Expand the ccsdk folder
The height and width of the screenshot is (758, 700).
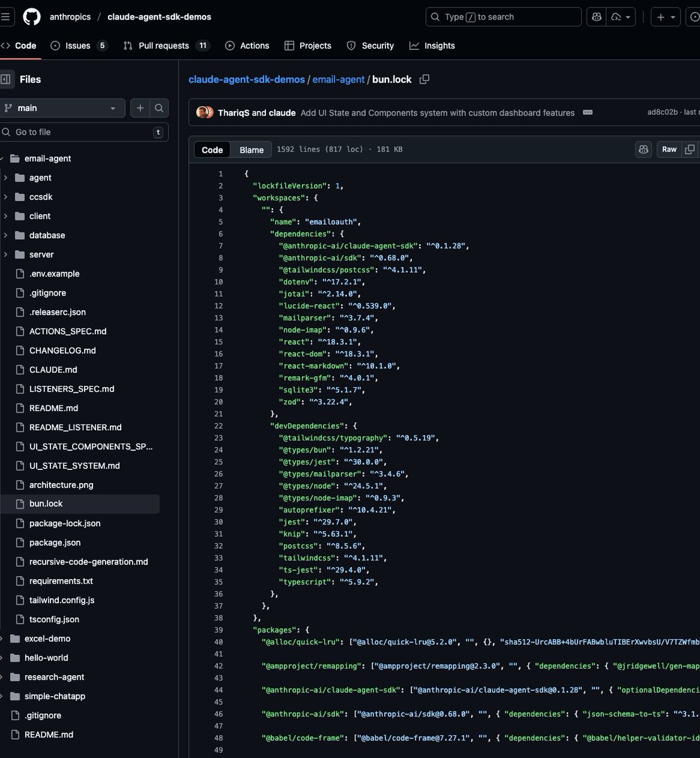4,197
